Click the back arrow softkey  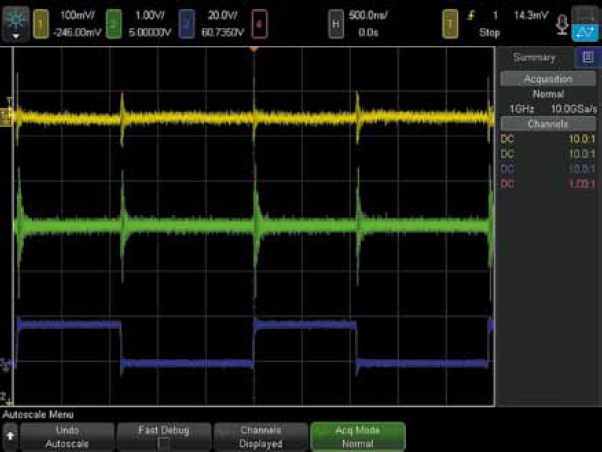pyautogui.click(x=10, y=437)
